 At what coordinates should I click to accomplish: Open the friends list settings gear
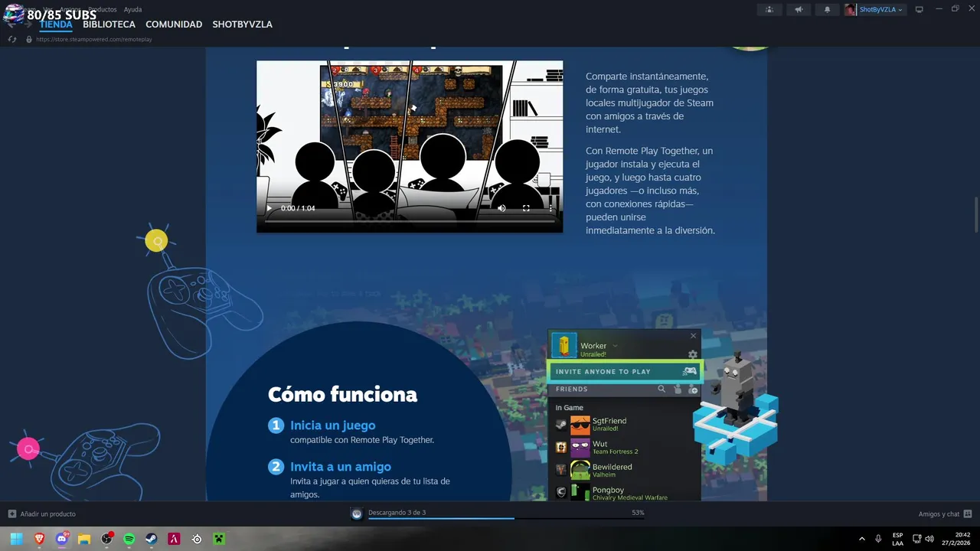click(693, 354)
